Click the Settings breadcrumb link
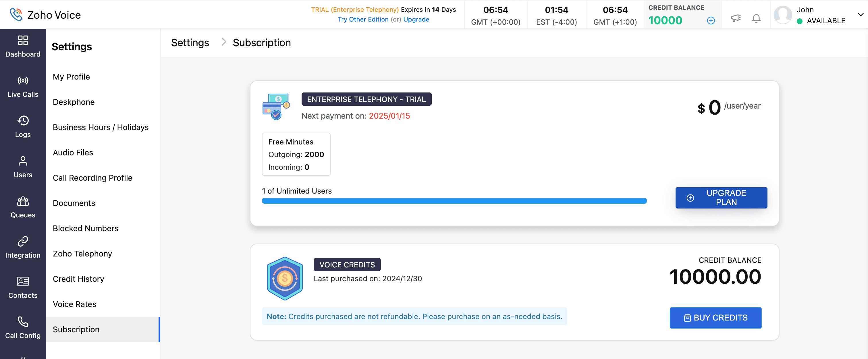This screenshot has height=359, width=868. click(190, 43)
